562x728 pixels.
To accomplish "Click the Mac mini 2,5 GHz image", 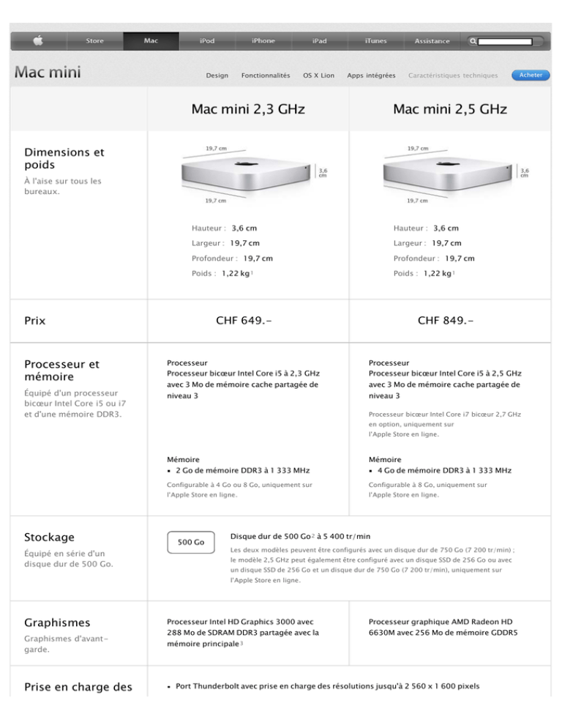I will tap(449, 174).
